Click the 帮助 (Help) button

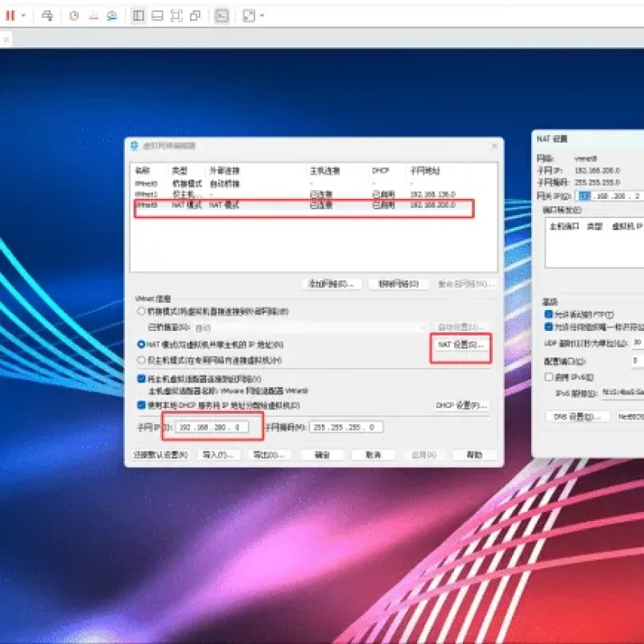[474, 455]
